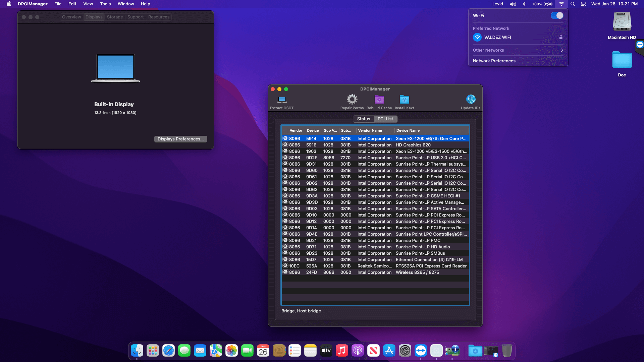Open Finder from the Dock
The width and height of the screenshot is (644, 362).
click(137, 351)
